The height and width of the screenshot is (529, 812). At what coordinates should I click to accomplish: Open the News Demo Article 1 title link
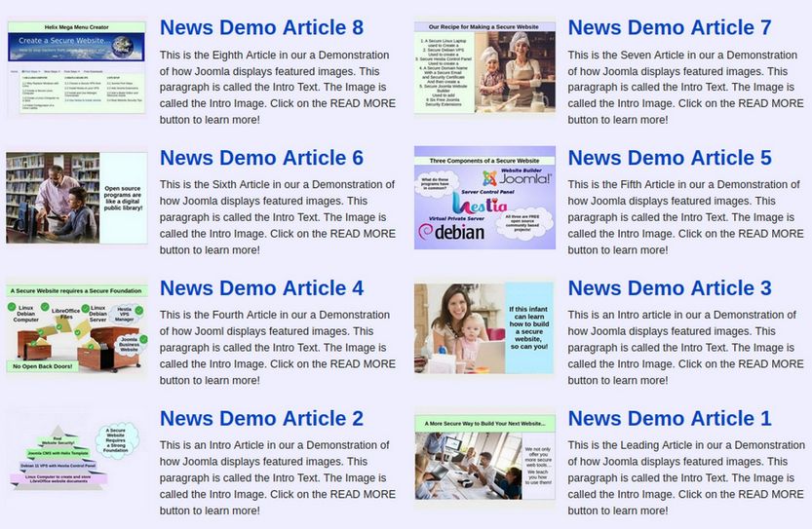tap(670, 418)
